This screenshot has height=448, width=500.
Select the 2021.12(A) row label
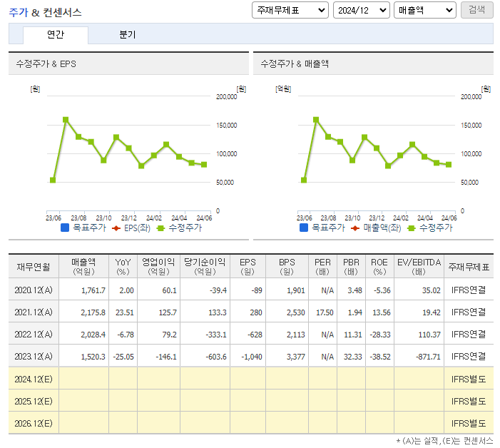click(34, 312)
